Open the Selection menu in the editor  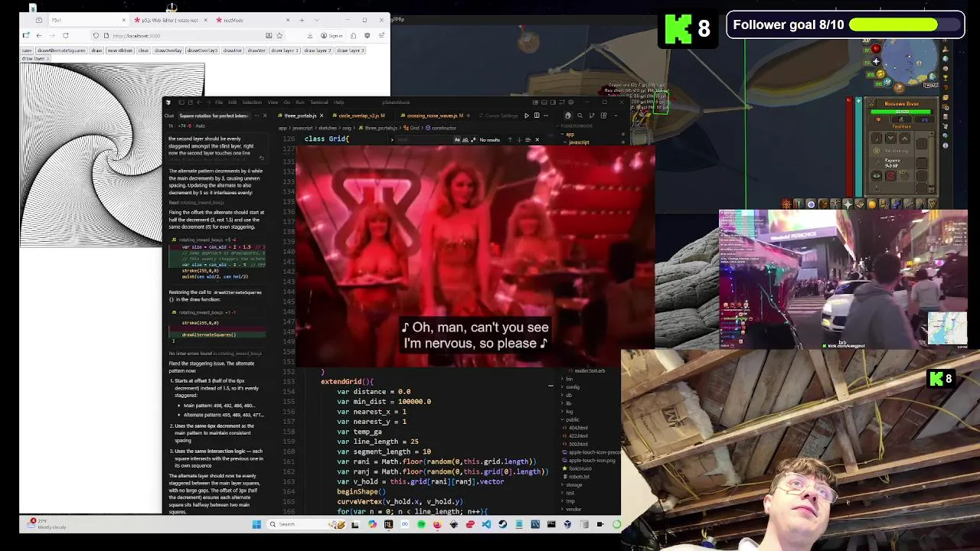point(252,102)
